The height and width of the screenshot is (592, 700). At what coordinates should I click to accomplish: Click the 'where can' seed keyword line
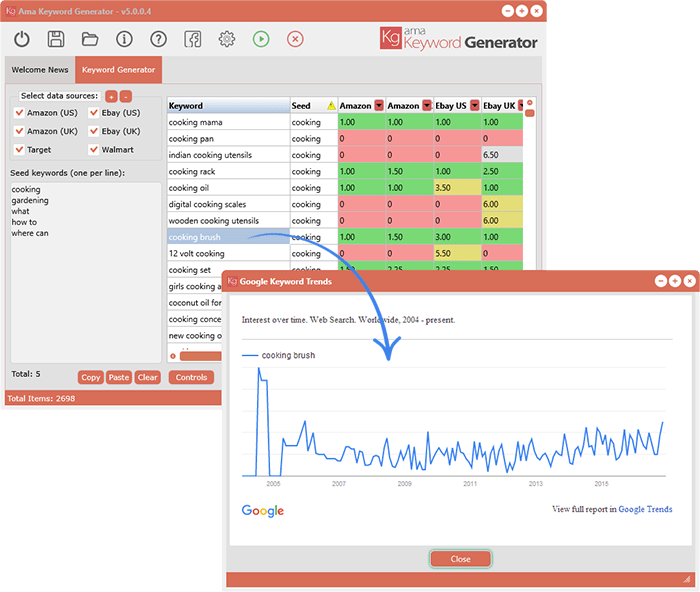pos(30,233)
